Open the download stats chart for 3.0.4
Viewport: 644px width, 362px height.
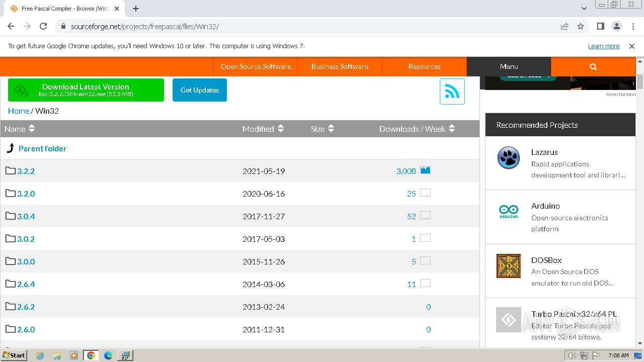(425, 215)
